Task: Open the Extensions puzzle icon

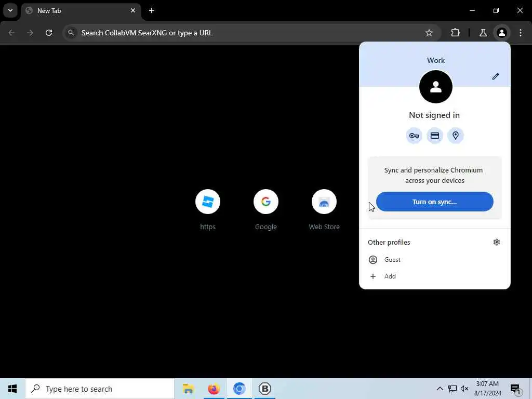Action: [x=455, y=33]
